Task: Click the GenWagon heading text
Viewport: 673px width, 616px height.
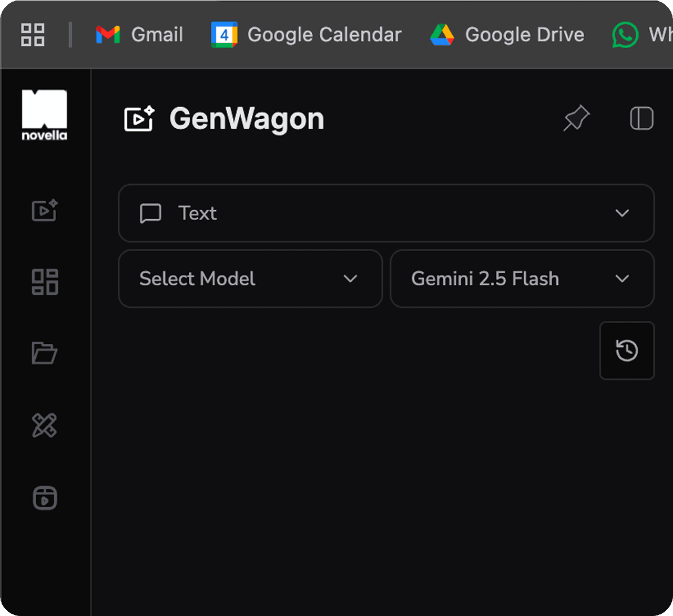Action: coord(247,118)
